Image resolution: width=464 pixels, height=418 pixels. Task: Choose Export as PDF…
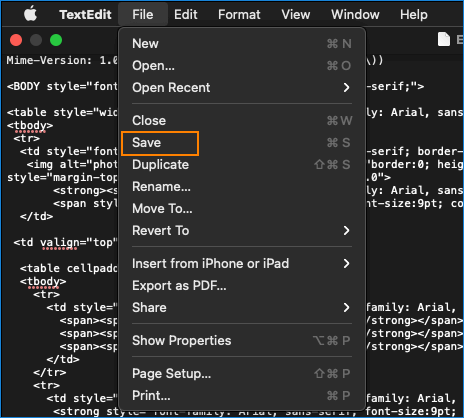pos(242,286)
